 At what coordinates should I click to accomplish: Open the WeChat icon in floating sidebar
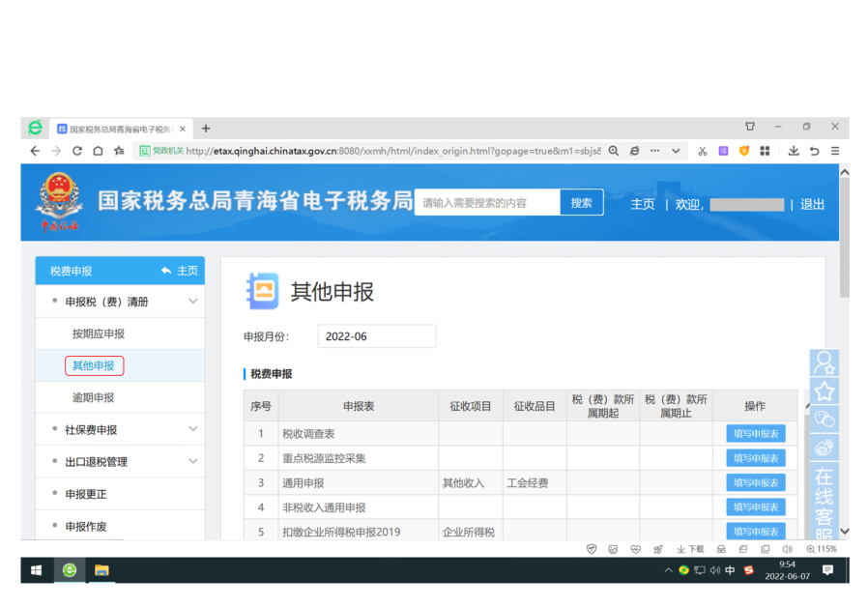point(824,420)
